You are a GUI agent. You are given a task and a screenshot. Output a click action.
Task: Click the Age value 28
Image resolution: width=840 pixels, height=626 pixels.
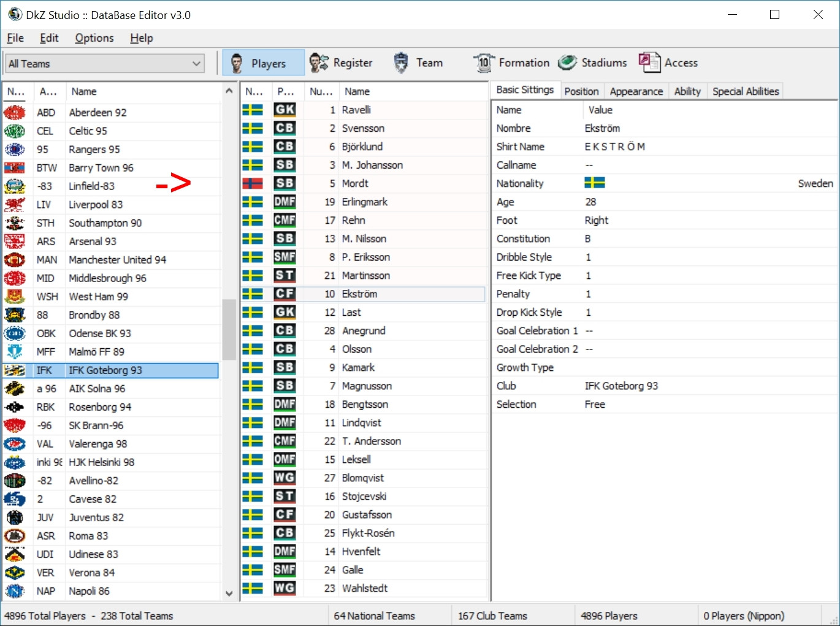coord(590,202)
